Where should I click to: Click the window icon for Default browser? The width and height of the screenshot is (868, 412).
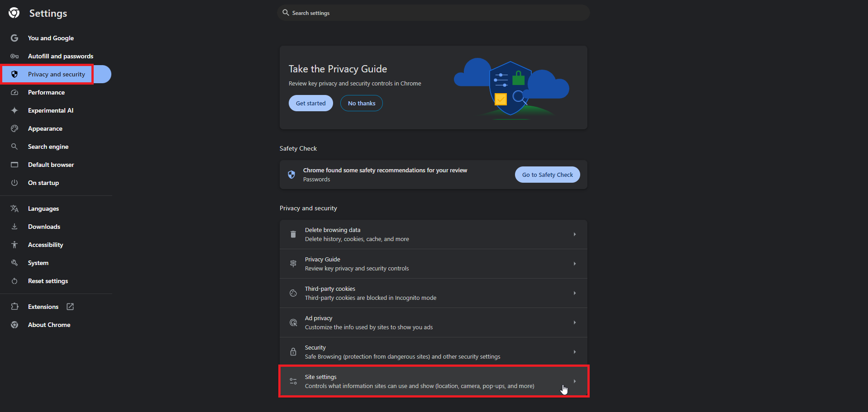(14, 165)
